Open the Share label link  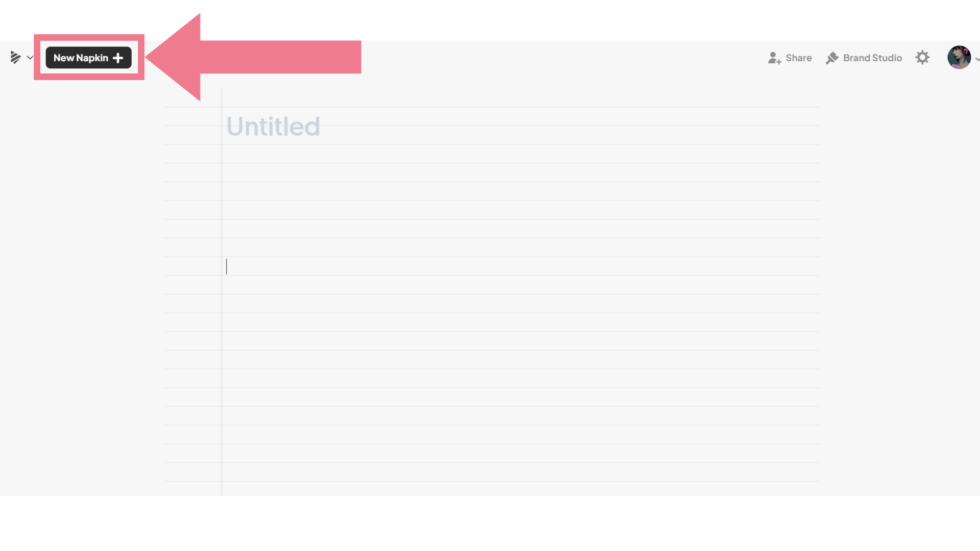coord(798,58)
